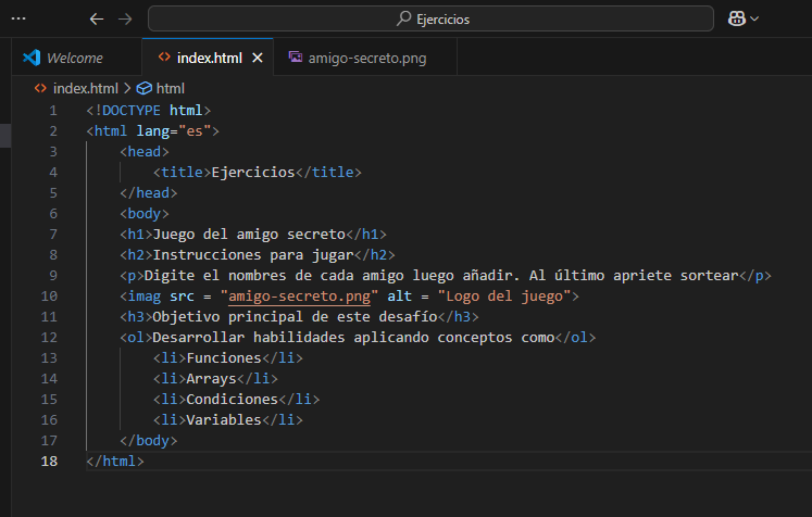
Task: Open the amigo-secreto.png link in line 10
Action: pos(299,297)
